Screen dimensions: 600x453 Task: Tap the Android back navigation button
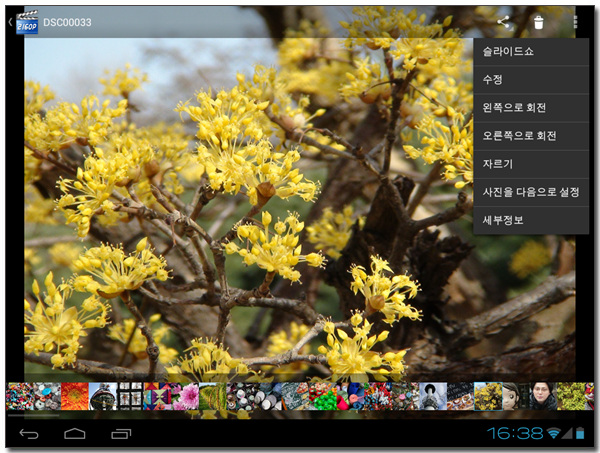29,433
